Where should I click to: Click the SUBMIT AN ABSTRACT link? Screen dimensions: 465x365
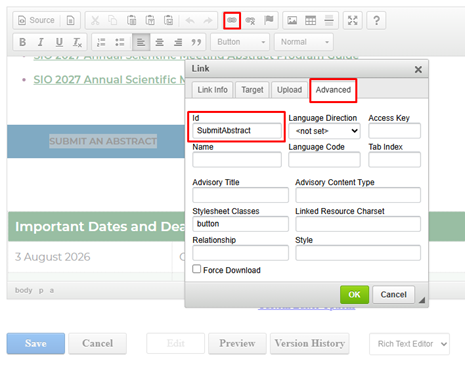click(103, 141)
